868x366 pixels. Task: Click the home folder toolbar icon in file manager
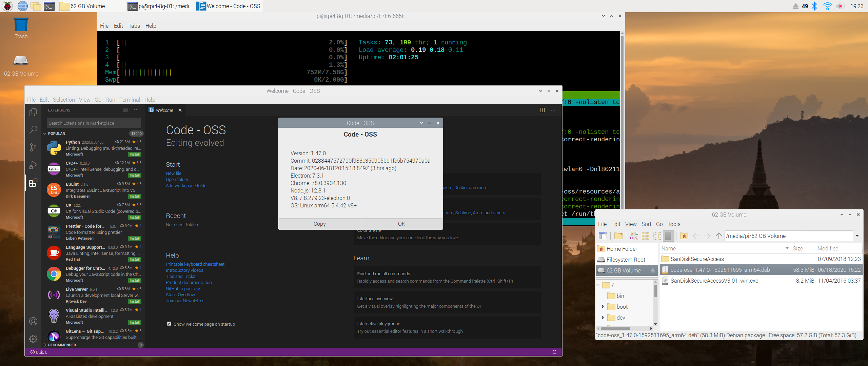click(x=684, y=236)
